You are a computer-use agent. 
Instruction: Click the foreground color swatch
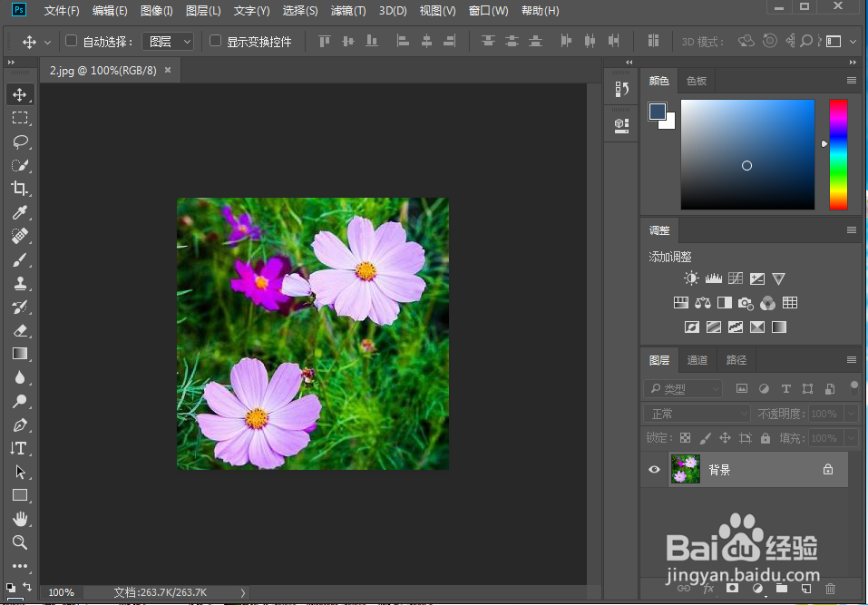click(657, 112)
